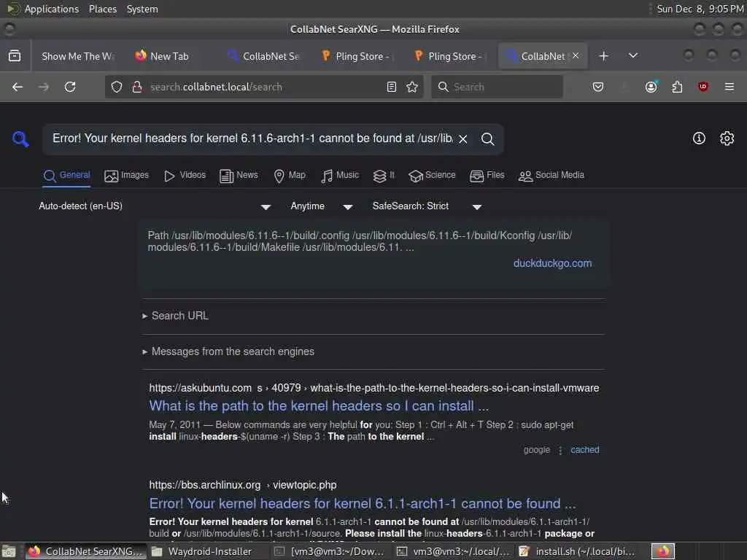Reload the current page
The width and height of the screenshot is (747, 560).
70,87
